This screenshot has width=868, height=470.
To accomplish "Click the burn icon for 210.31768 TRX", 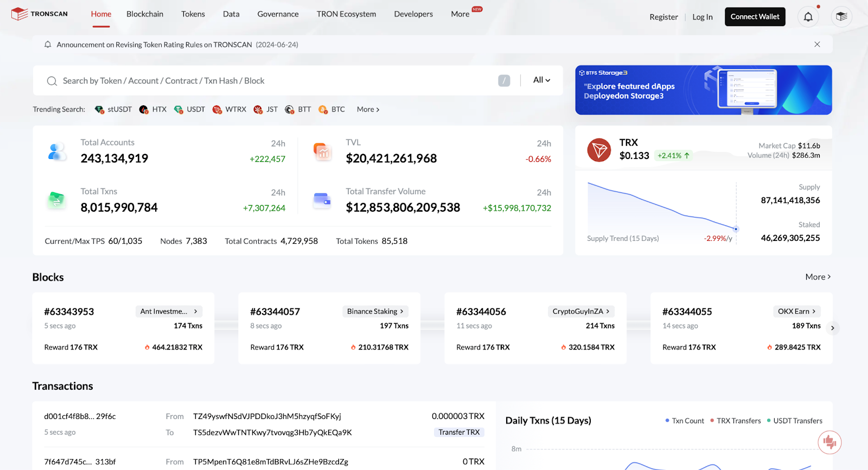I will [353, 347].
